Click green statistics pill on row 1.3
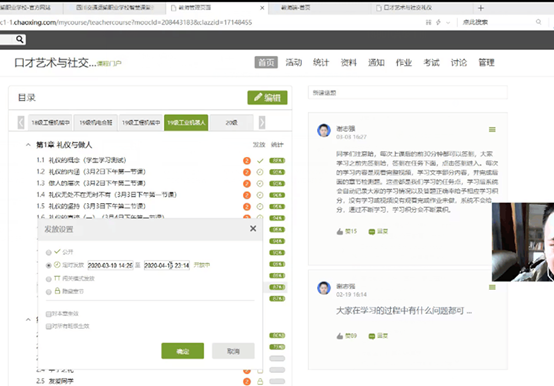This screenshot has width=554, height=386. pyautogui.click(x=277, y=184)
